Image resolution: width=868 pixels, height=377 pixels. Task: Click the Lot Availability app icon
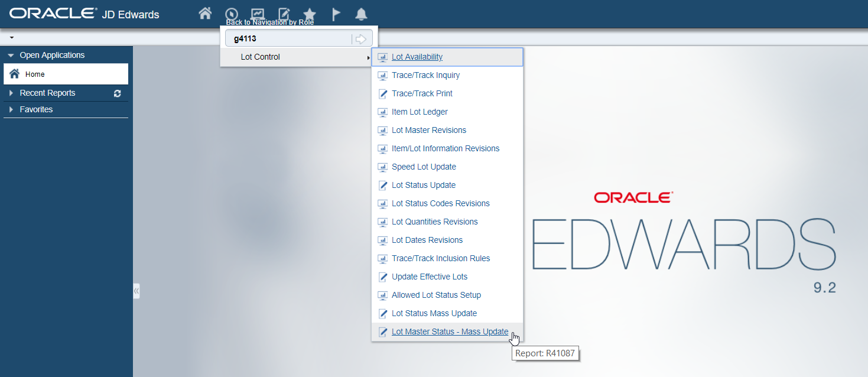click(382, 57)
